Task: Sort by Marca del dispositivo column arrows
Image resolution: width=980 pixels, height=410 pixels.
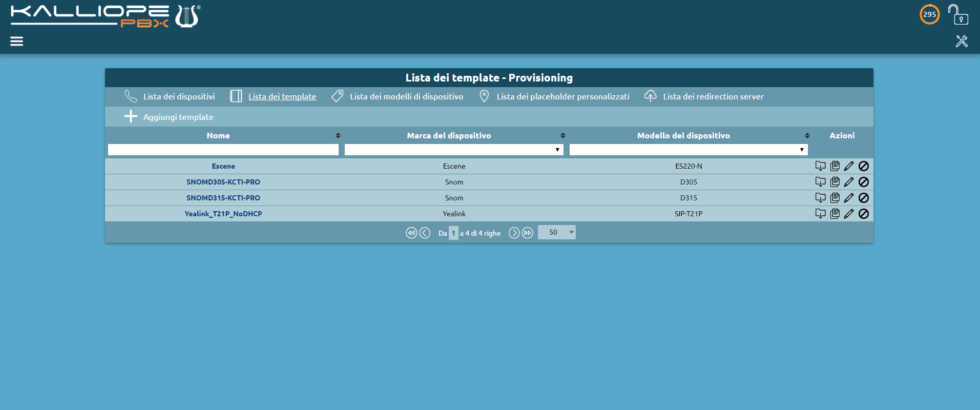Action: (563, 136)
